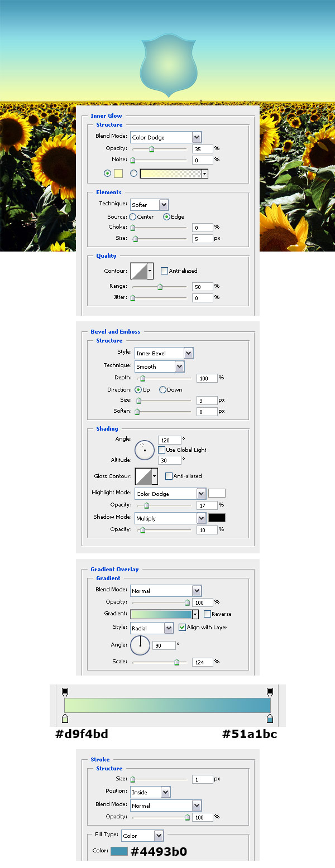
Task: Click the Inner Glow Size field showing 5
Action: click(x=203, y=239)
